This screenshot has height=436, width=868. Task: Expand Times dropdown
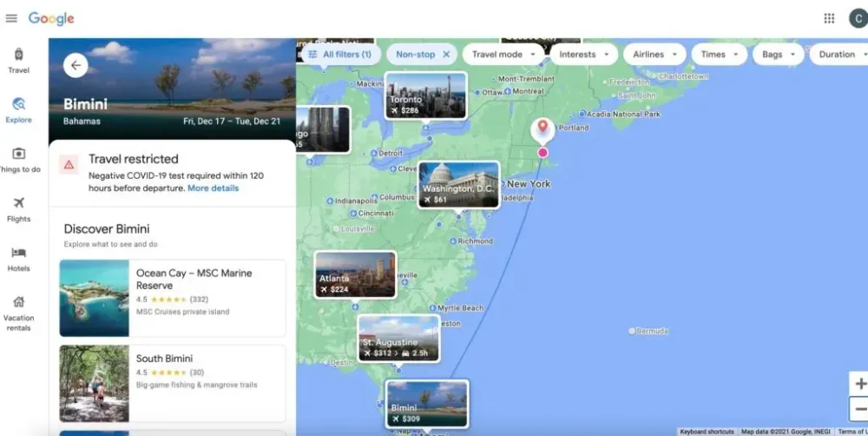point(719,55)
